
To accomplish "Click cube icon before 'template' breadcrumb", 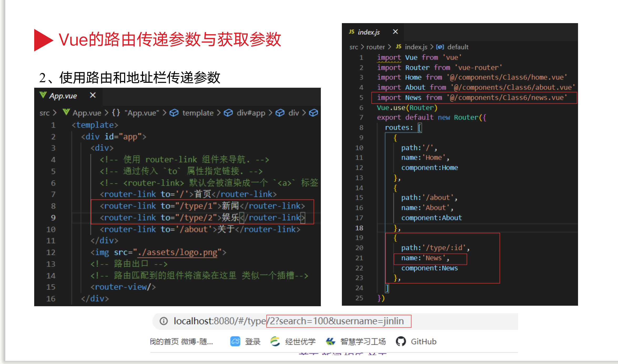I will coord(174,113).
